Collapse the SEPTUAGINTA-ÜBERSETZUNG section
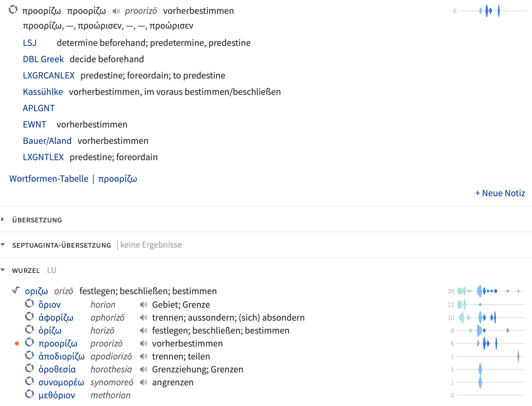Viewport: 532px width, 406px height. pos(3,245)
